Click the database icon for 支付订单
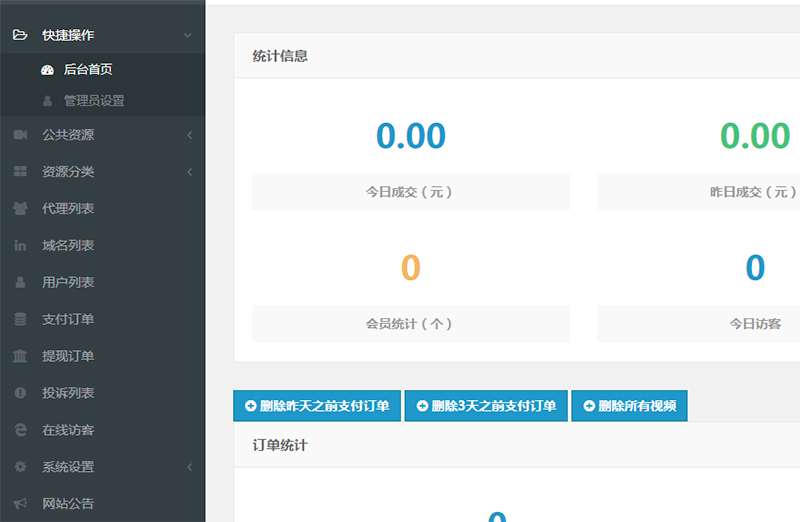800x522 pixels. tap(20, 320)
